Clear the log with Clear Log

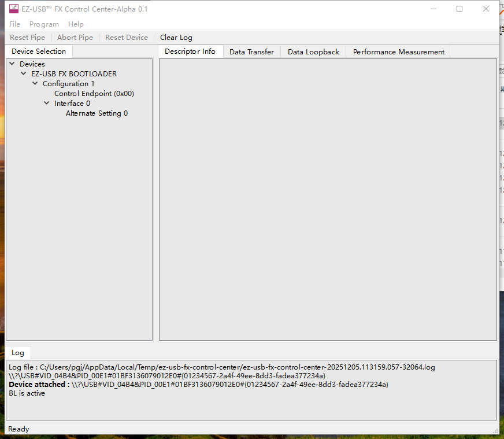point(176,38)
